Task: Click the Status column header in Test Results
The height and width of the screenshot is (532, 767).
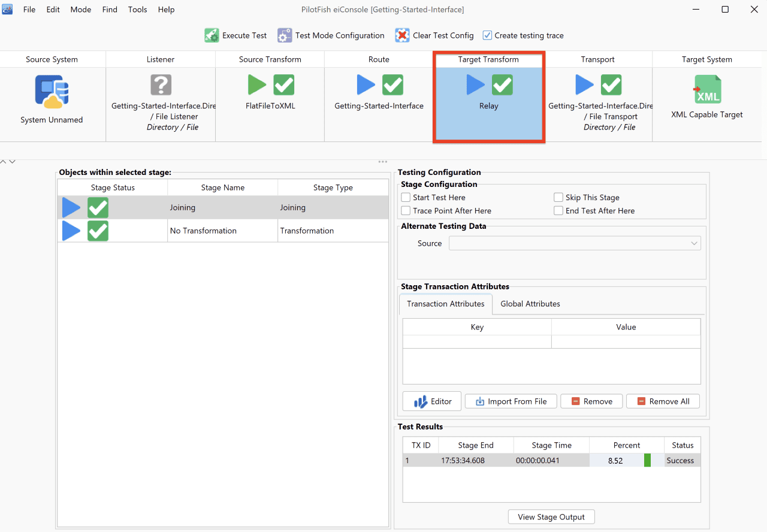Action: coord(683,445)
